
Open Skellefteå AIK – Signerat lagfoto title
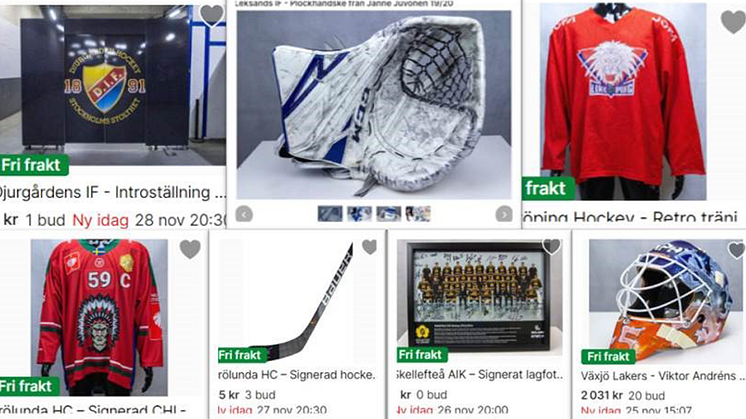click(480, 375)
